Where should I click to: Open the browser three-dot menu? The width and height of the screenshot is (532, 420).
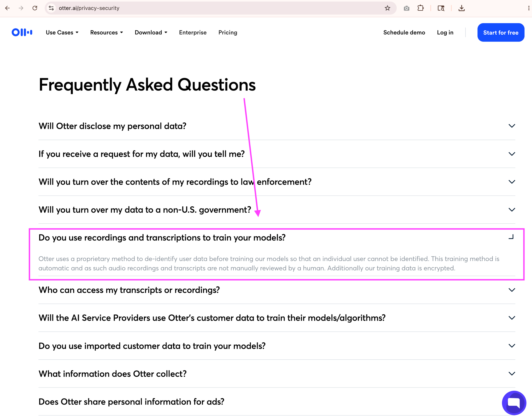(529, 8)
